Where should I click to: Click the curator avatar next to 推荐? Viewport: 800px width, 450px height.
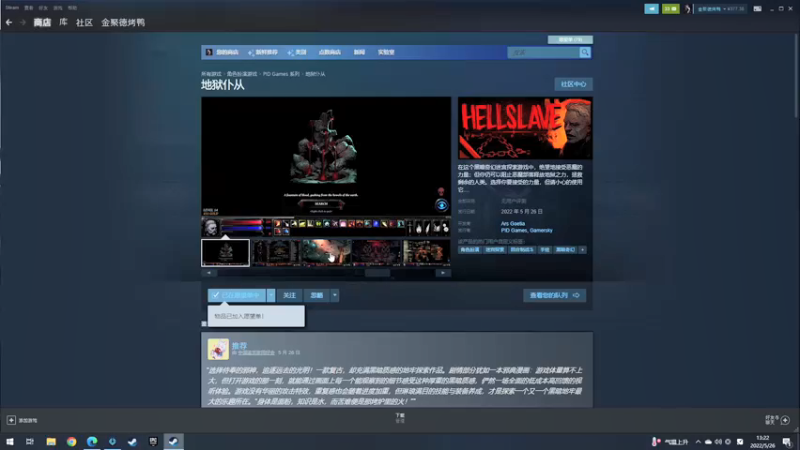coord(218,349)
